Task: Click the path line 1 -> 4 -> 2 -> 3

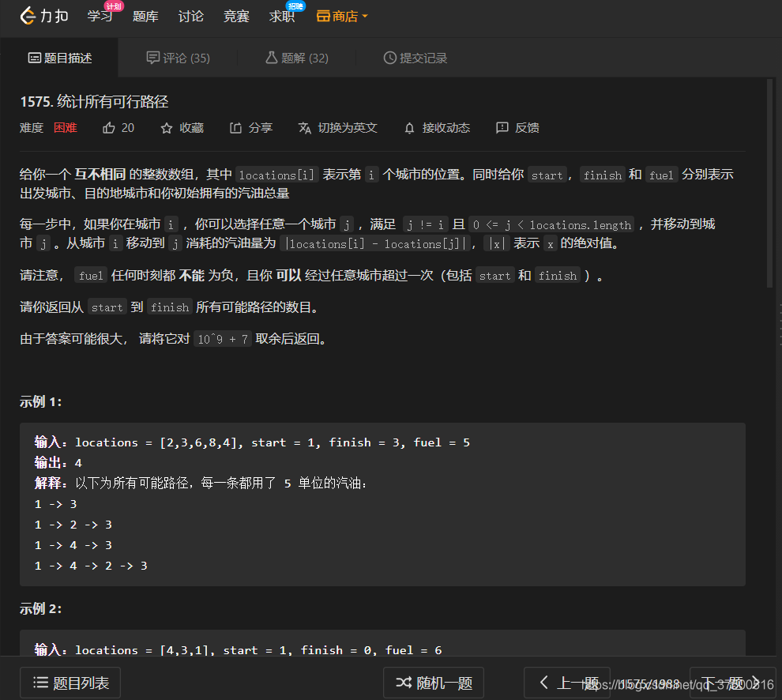Action: 91,566
